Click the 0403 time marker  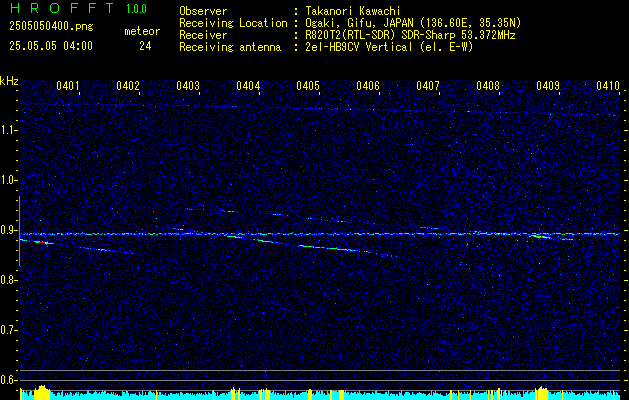188,86
